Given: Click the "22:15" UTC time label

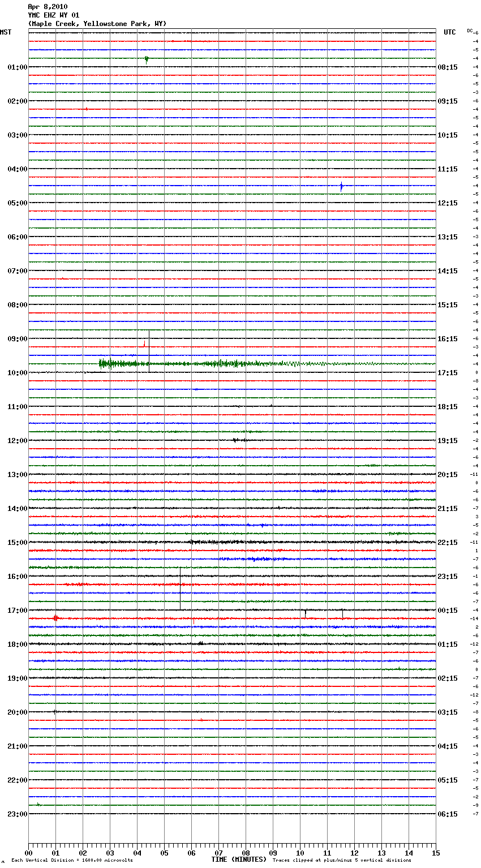Looking at the screenshot, I should 448,543.
